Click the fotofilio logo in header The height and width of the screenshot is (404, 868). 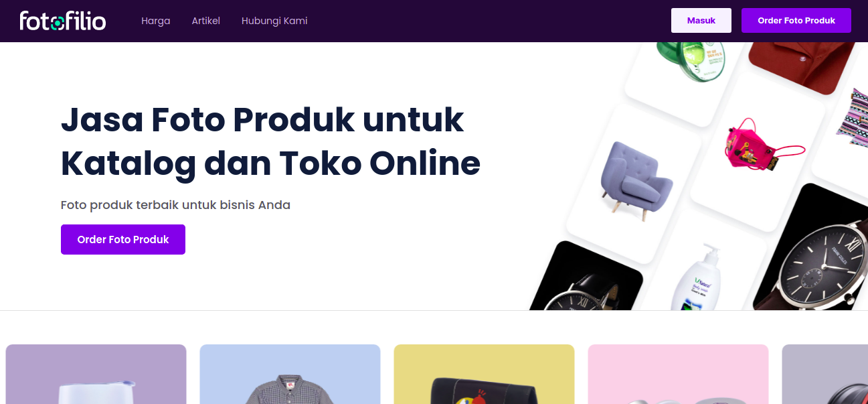[63, 21]
